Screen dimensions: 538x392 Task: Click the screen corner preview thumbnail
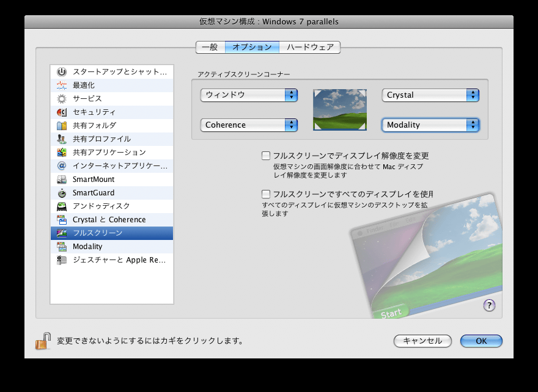pyautogui.click(x=340, y=110)
